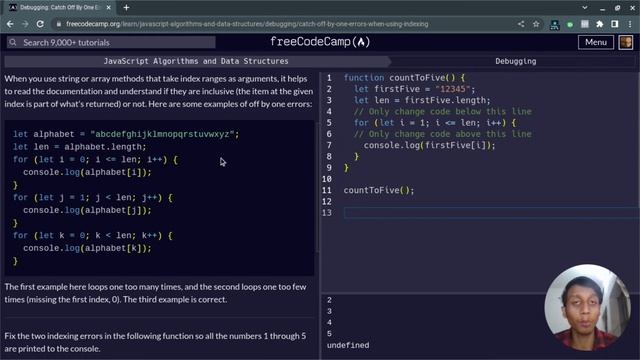Click the address bar URL

click(247, 24)
